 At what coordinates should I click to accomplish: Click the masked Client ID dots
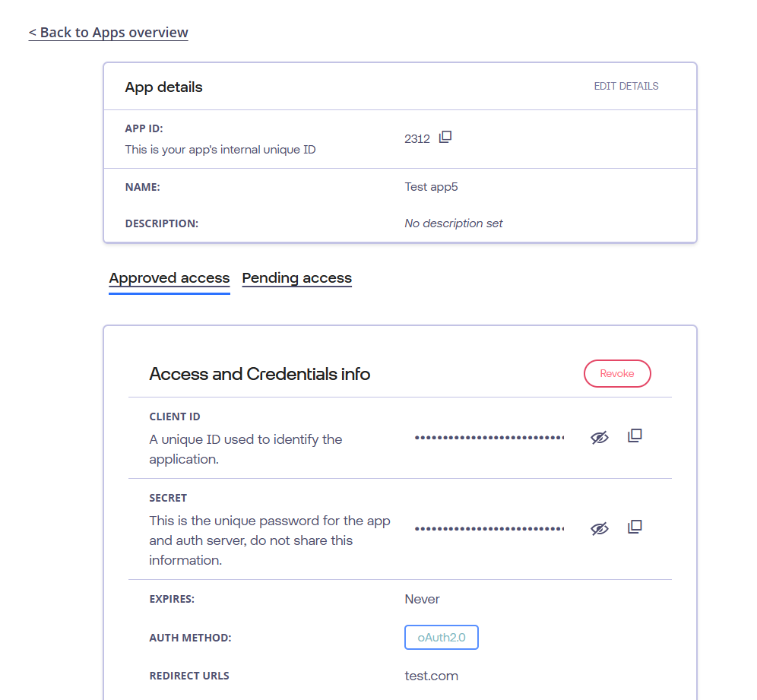[x=489, y=438]
